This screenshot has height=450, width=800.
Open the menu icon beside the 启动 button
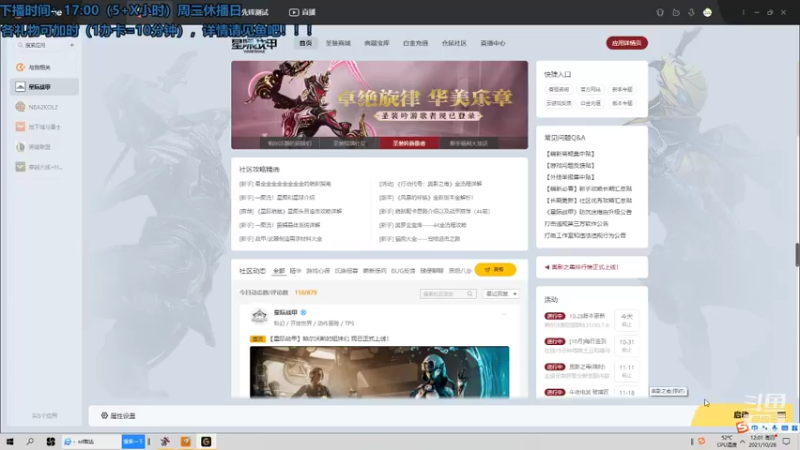pos(782,415)
